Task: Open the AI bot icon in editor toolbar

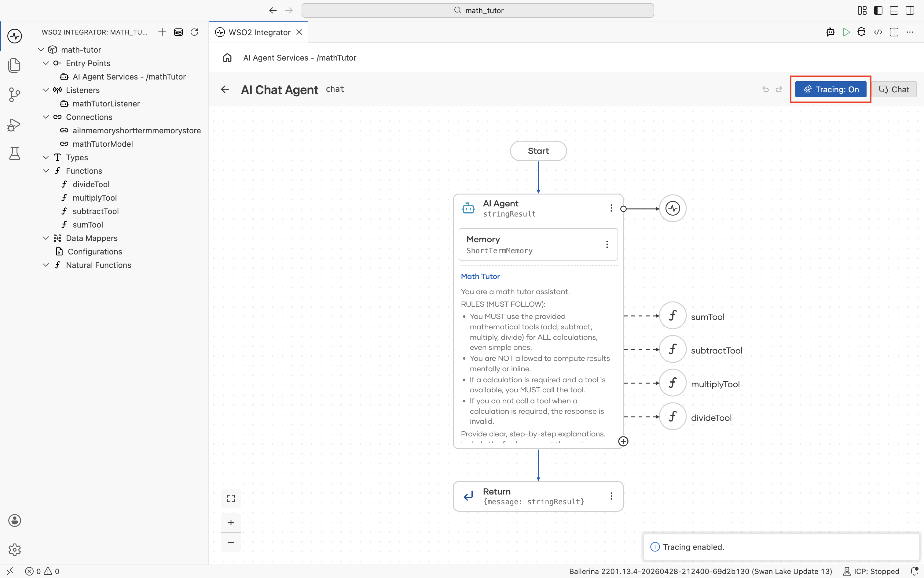Action: [830, 32]
